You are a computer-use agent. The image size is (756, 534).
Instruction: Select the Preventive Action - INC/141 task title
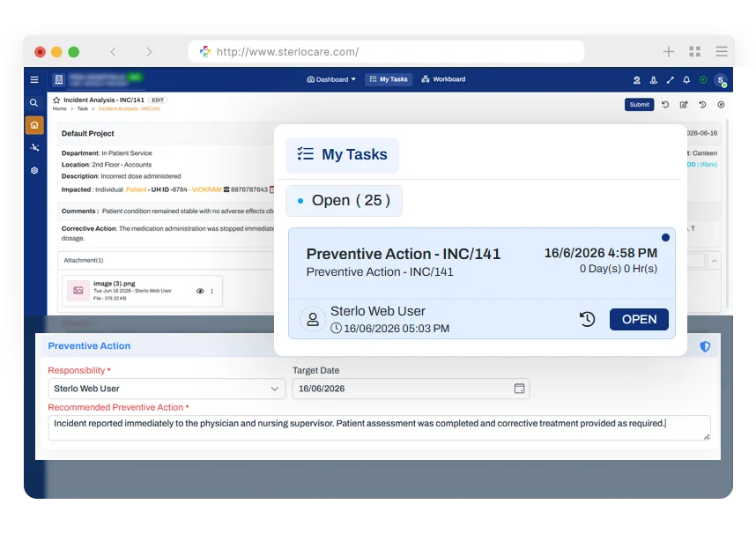[x=403, y=254]
